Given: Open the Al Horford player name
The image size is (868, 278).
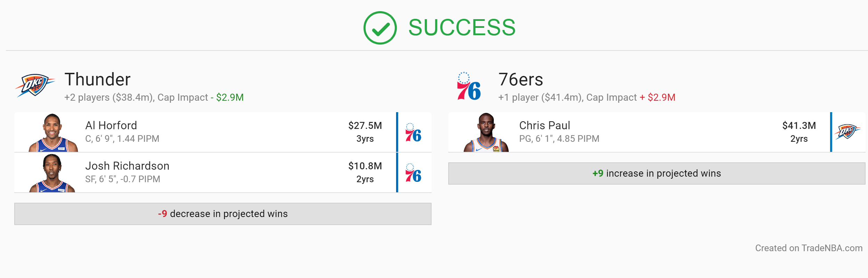Looking at the screenshot, I should 111,125.
